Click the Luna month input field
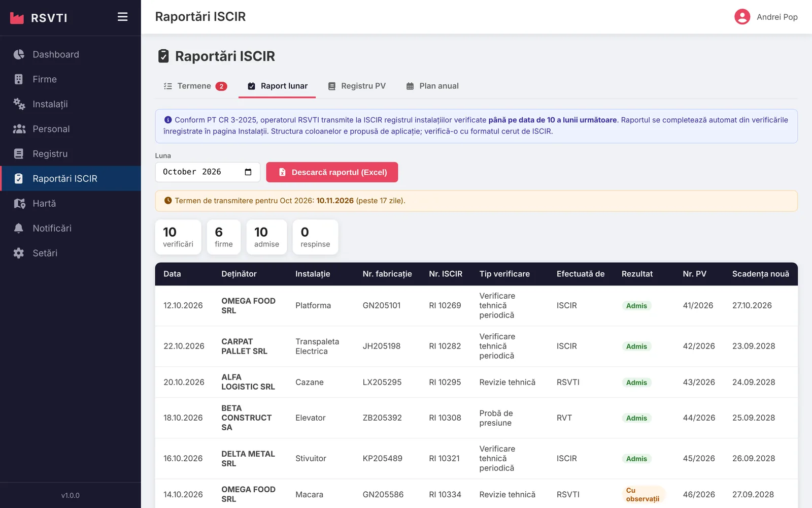Screen dimensions: 812x508 (x=208, y=172)
